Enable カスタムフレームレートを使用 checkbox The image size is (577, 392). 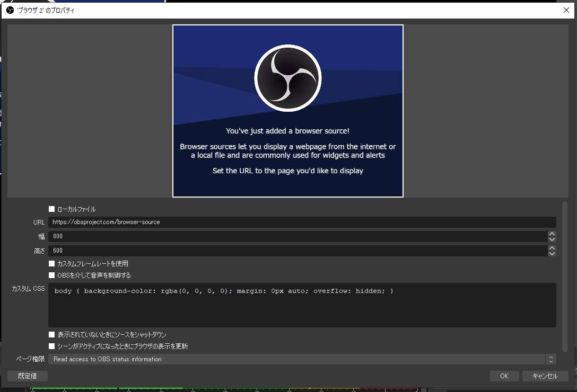(52, 264)
